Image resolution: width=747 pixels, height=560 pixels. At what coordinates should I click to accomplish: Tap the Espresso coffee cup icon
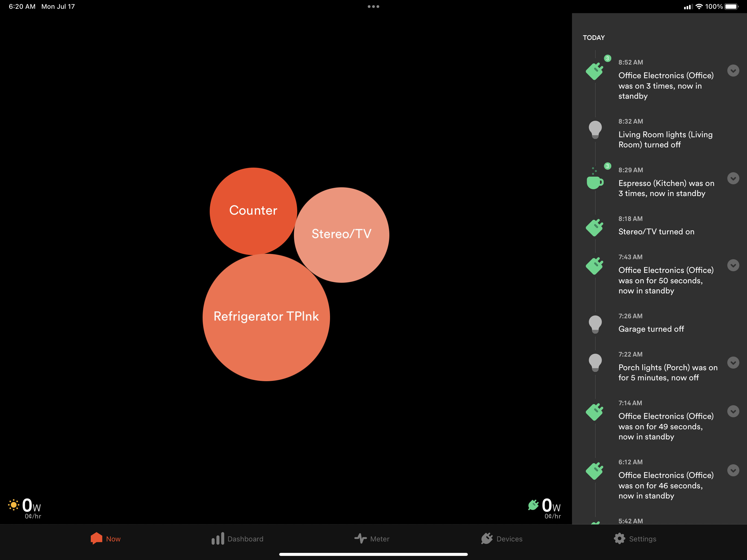click(x=595, y=182)
